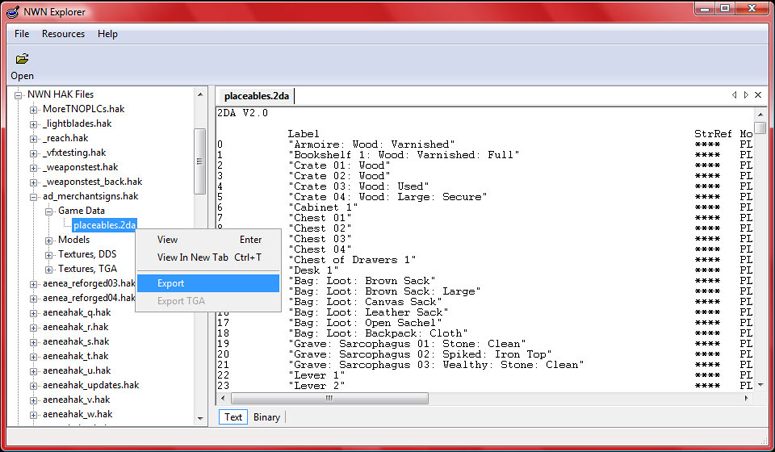Click the "2DA V2.0" header line
Viewport: 775px width, 452px height.
coord(243,113)
